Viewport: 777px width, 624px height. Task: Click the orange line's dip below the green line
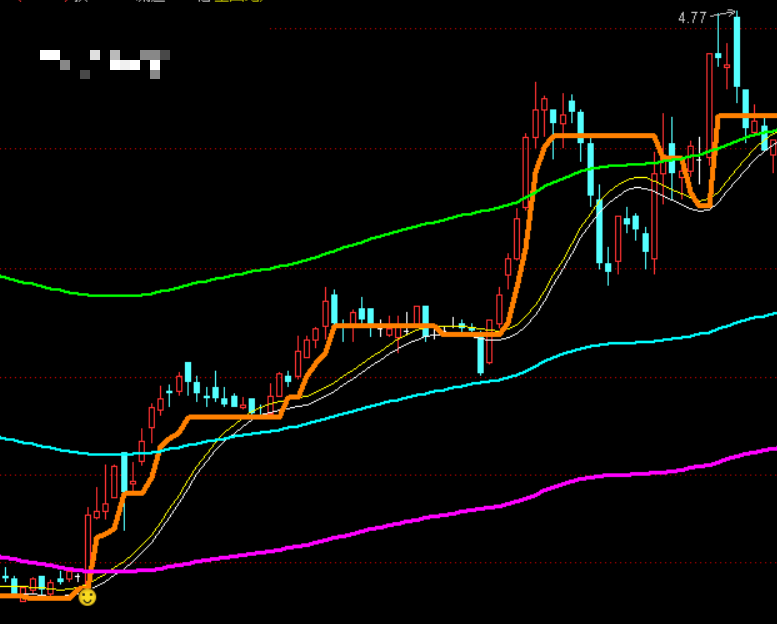click(x=702, y=203)
